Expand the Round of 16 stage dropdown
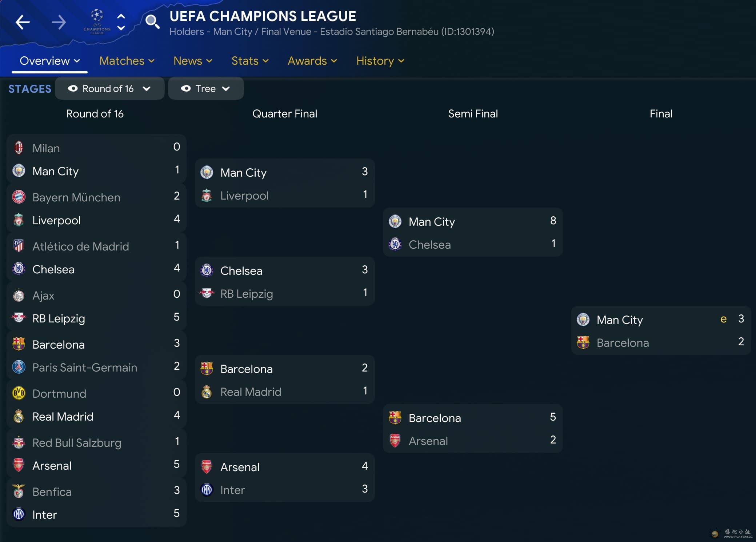Viewport: 756px width, 542px height. (x=147, y=89)
